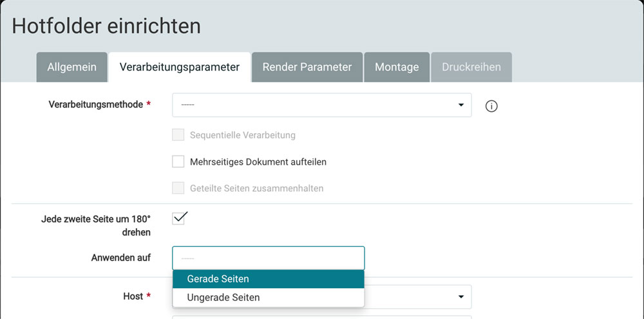Toggle the Sequentielle Verarbeitung checkbox

coord(178,135)
